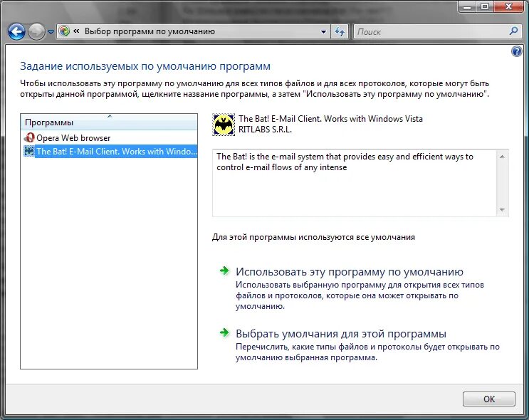The width and height of the screenshot is (529, 420).
Task: Sort by the Программы column header
Action: point(109,122)
